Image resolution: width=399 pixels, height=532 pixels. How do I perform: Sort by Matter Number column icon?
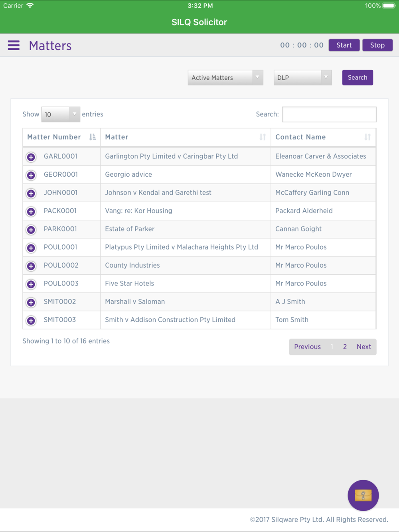coord(93,137)
